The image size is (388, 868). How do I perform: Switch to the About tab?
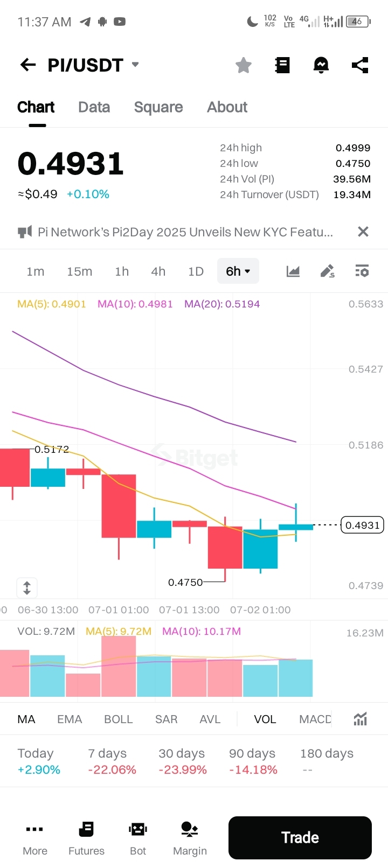click(x=227, y=107)
